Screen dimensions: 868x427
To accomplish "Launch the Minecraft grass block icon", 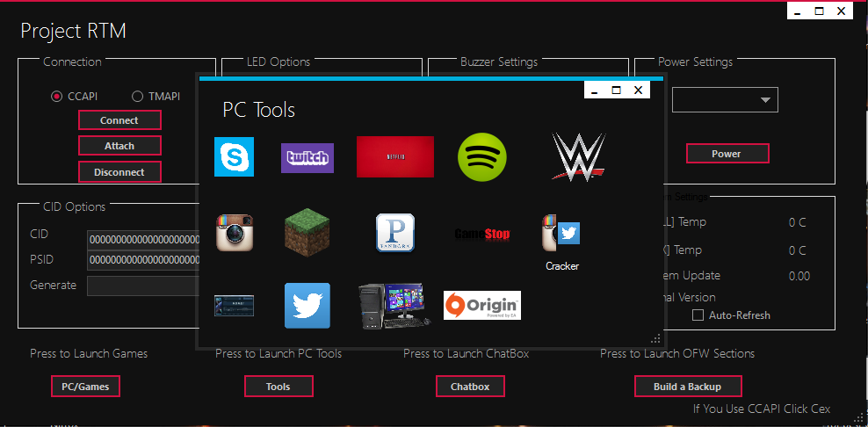I will [307, 233].
